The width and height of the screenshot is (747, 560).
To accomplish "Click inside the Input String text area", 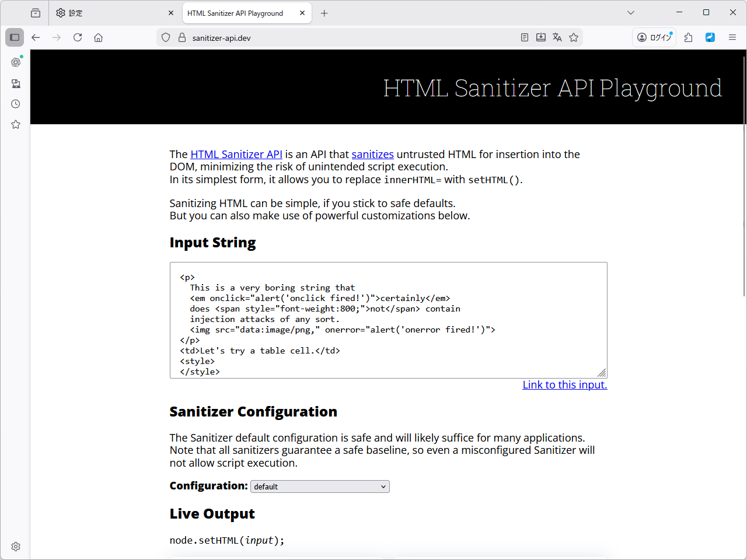I will coord(388,320).
